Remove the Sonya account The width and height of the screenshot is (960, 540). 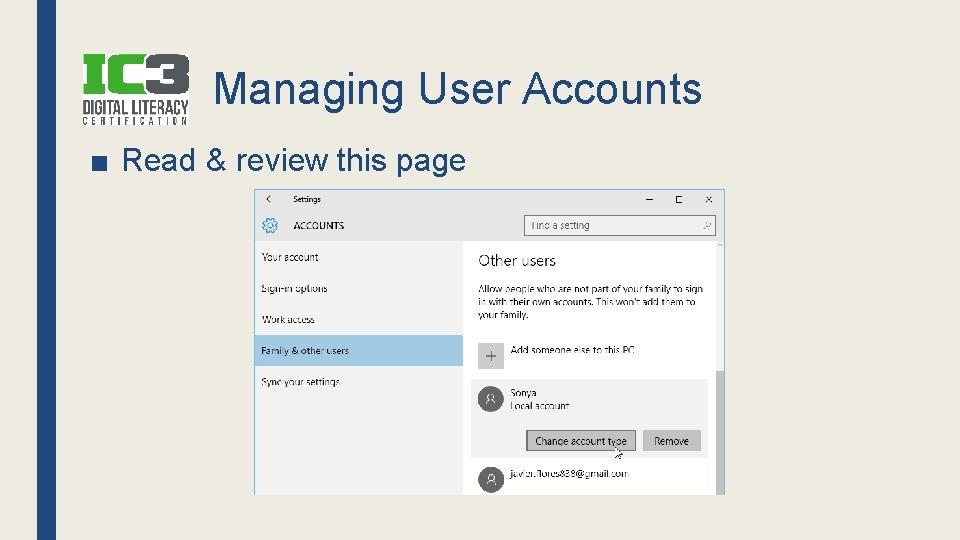(671, 441)
